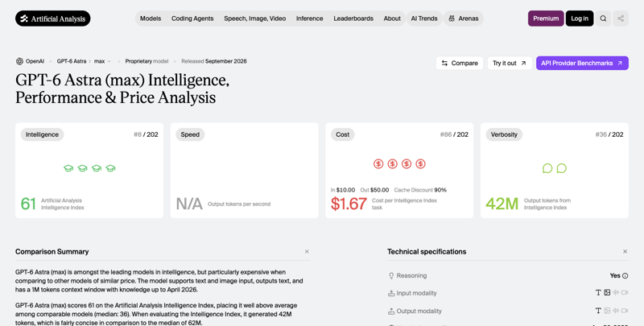Click the $1.67 cost value
Screen dimensions: 644x326
point(349,204)
